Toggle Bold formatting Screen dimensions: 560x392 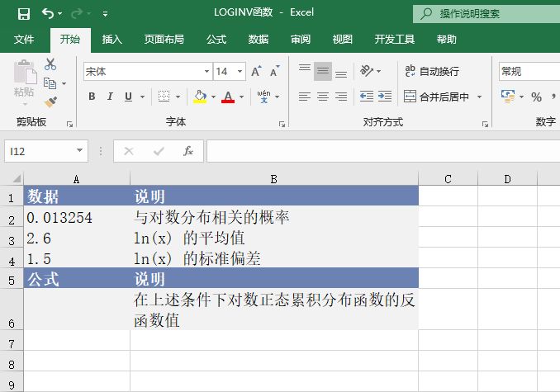coord(92,97)
